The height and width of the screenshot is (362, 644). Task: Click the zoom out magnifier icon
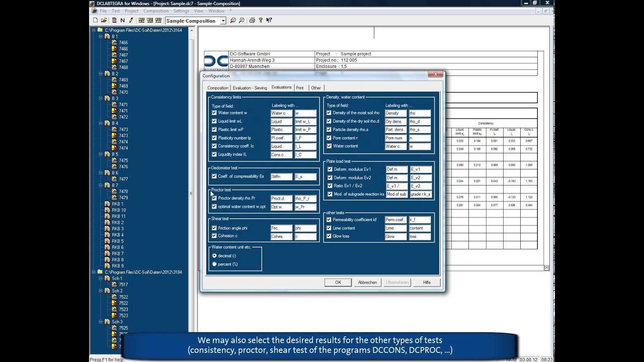click(242, 21)
